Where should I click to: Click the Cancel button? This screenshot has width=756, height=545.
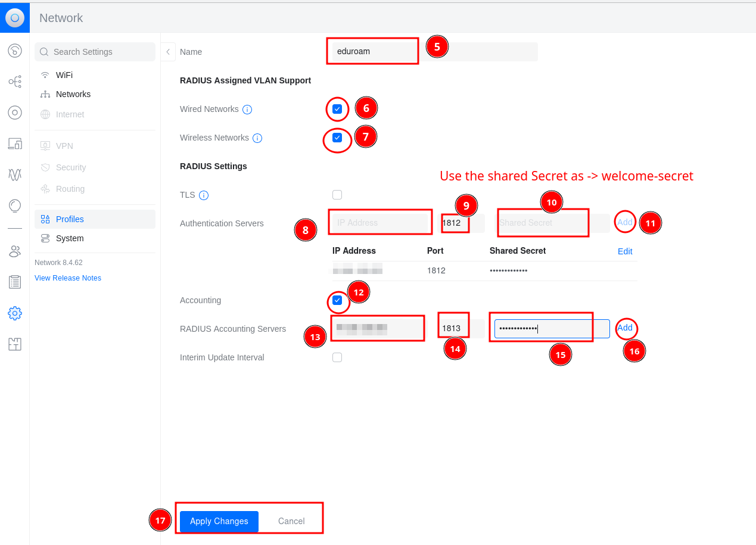291,521
